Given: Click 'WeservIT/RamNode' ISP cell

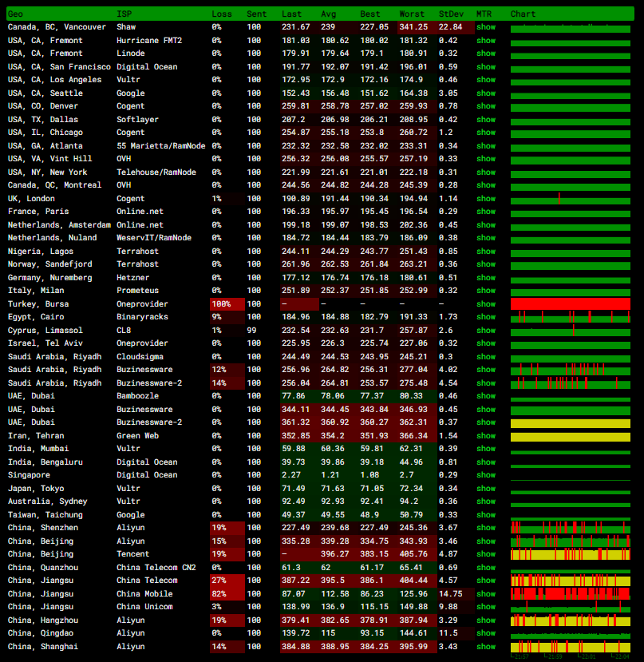Looking at the screenshot, I should click(x=153, y=238).
